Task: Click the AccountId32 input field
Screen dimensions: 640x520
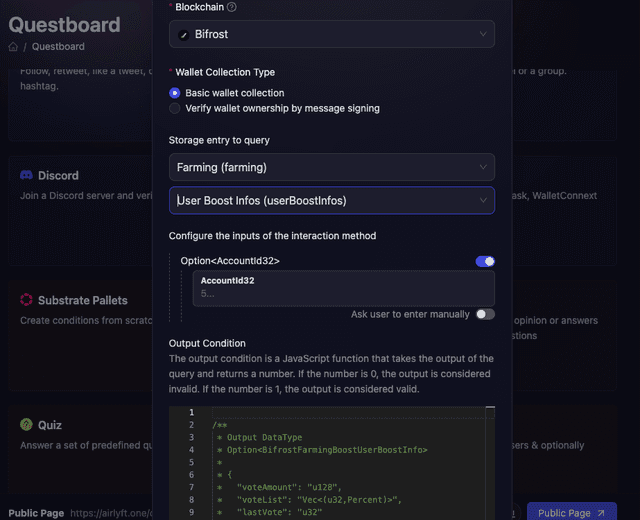Action: (343, 294)
